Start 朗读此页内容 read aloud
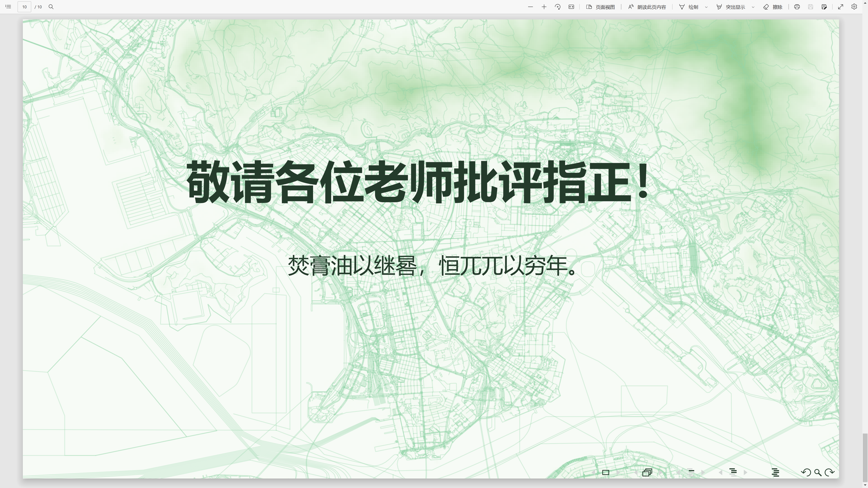 (647, 7)
